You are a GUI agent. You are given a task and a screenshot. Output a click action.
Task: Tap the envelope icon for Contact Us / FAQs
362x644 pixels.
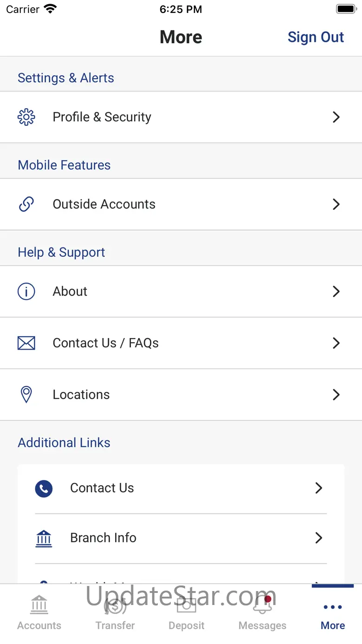click(26, 343)
